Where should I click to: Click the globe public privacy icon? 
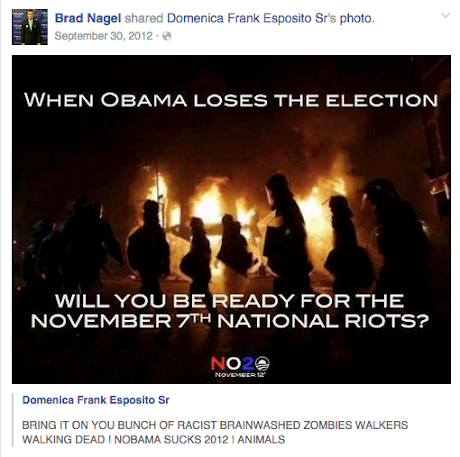[167, 36]
